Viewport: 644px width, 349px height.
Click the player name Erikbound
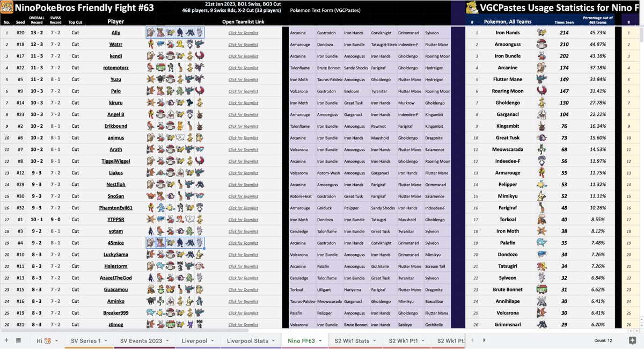(x=116, y=126)
